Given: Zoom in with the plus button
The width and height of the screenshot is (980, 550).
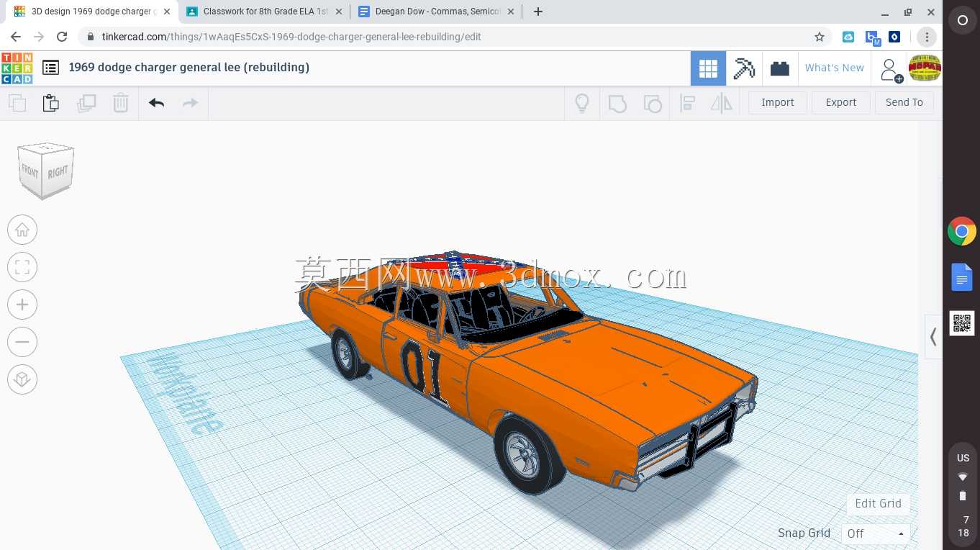Looking at the screenshot, I should pyautogui.click(x=22, y=305).
